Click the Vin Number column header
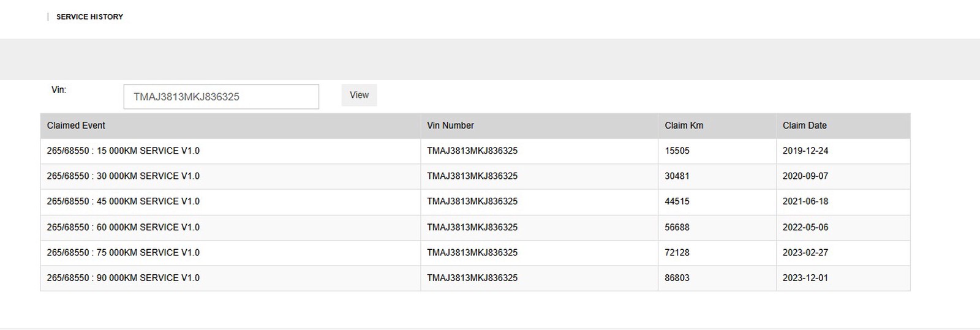The width and height of the screenshot is (980, 330). [x=450, y=126]
